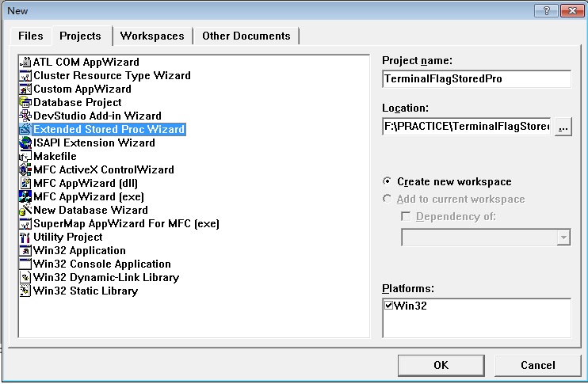This screenshot has width=588, height=384.
Task: Click the Makefile project icon
Action: pos(25,156)
